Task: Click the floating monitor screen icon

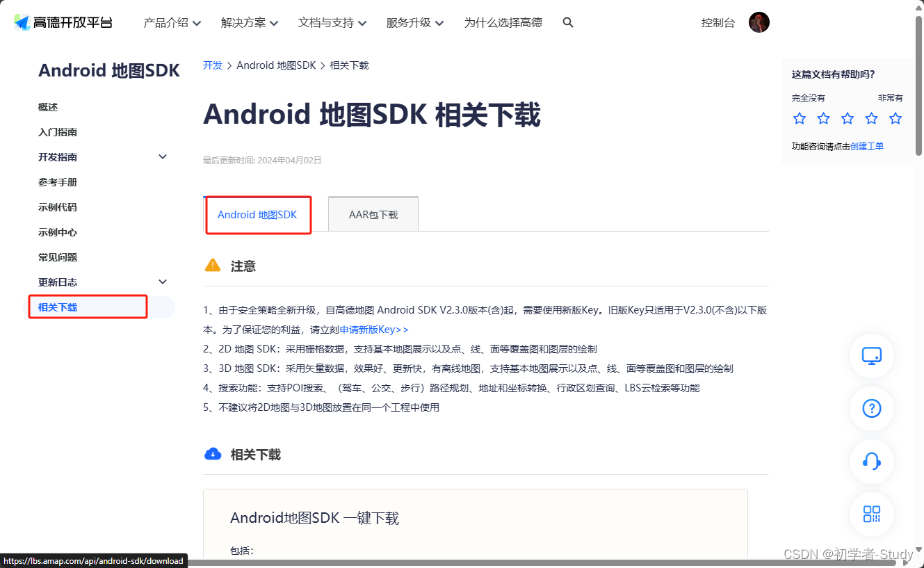Action: [872, 356]
